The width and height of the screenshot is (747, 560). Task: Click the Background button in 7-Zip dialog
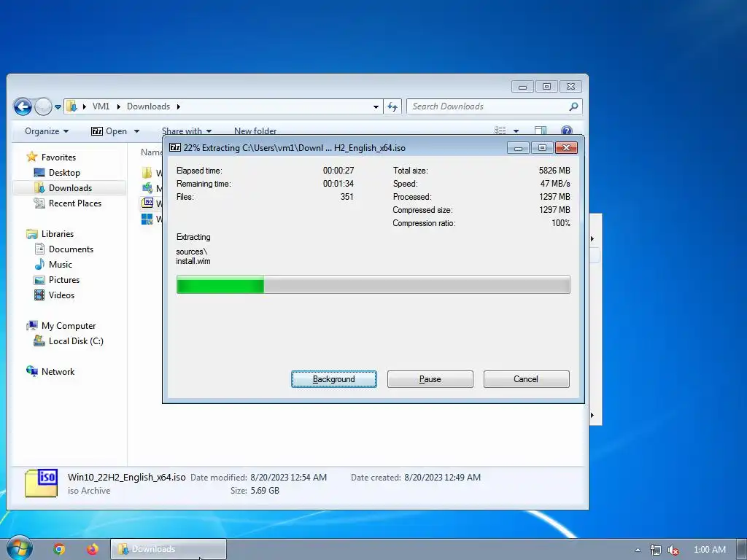coord(334,379)
